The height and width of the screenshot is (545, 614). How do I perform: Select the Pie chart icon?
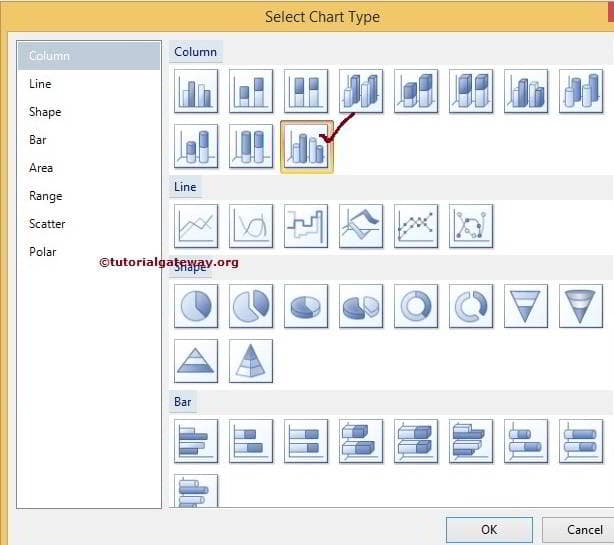(x=196, y=306)
